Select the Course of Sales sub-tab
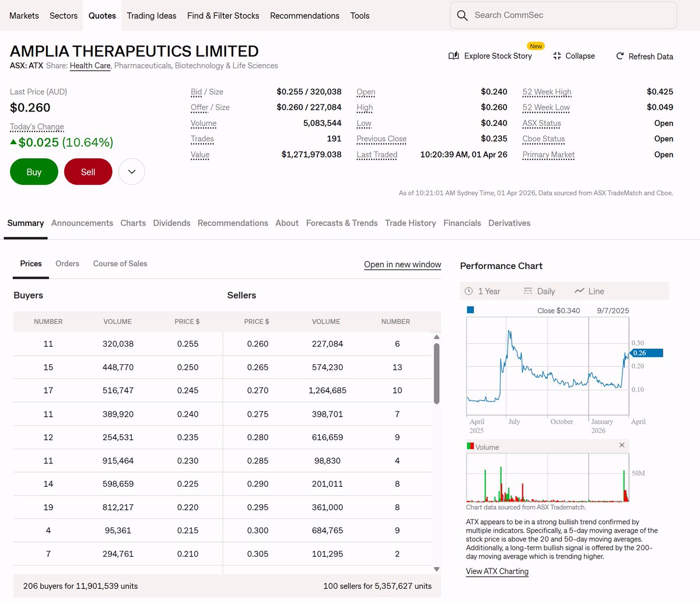This screenshot has height=604, width=700. pyautogui.click(x=120, y=264)
